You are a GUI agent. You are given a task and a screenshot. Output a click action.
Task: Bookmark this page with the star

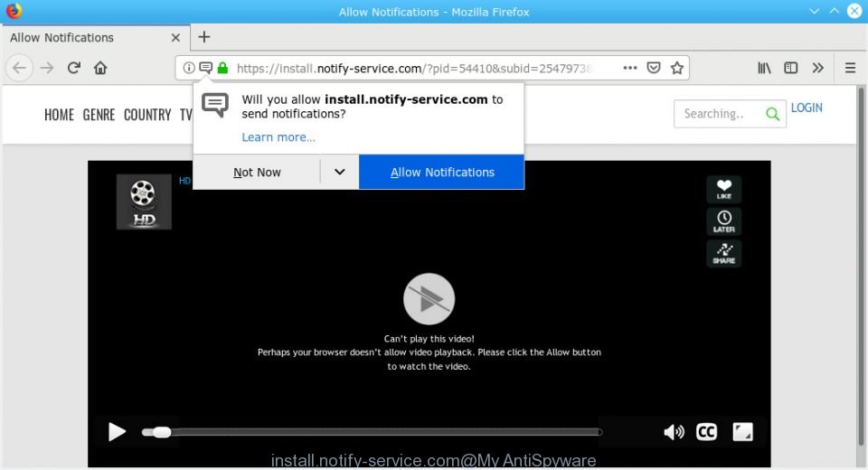click(x=676, y=68)
